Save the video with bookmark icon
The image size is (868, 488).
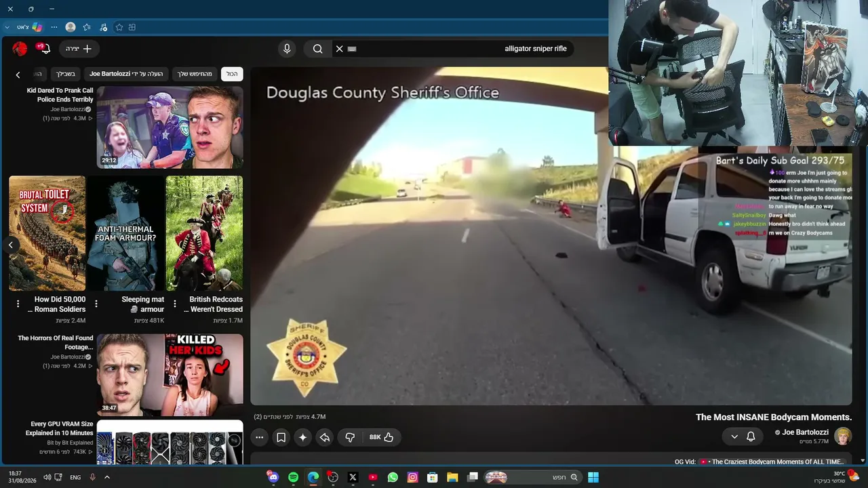[281, 438]
